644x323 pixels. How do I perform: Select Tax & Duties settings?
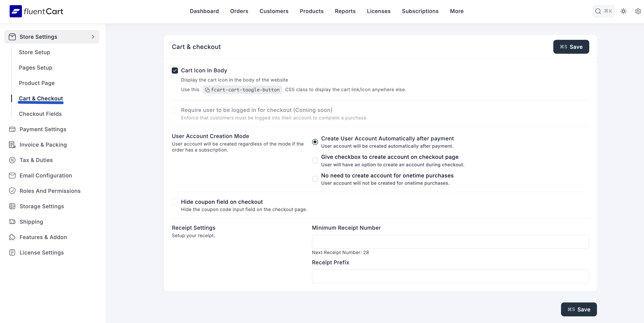[x=36, y=160]
